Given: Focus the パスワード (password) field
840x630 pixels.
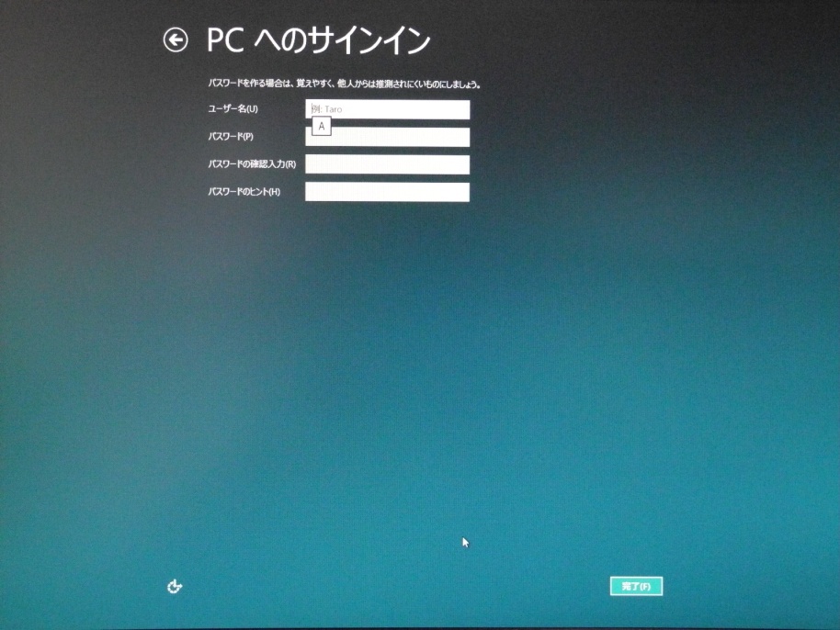Looking at the screenshot, I should (x=387, y=137).
